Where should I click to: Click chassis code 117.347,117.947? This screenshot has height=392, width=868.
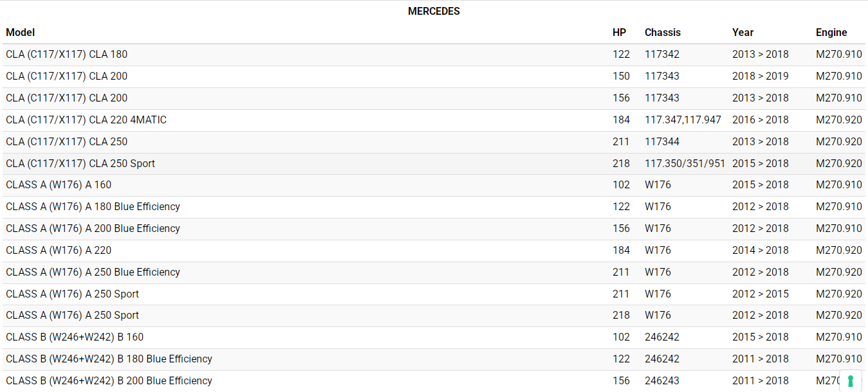pyautogui.click(x=683, y=120)
